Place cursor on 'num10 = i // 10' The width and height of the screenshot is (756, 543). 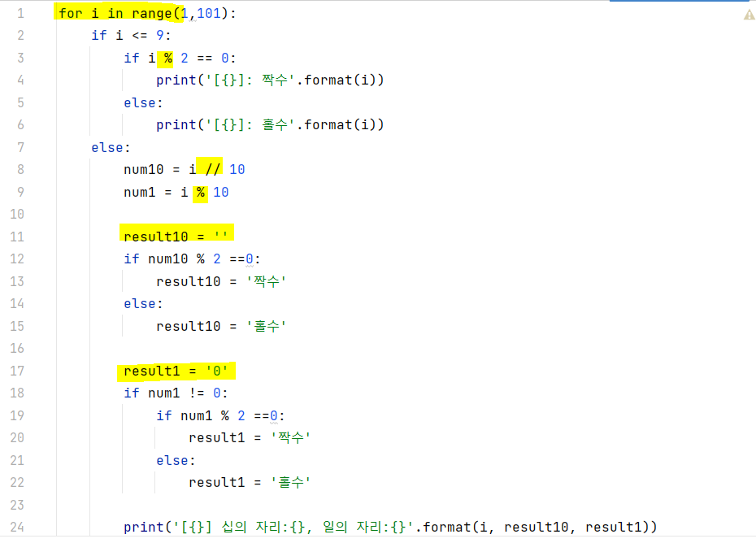[185, 170]
